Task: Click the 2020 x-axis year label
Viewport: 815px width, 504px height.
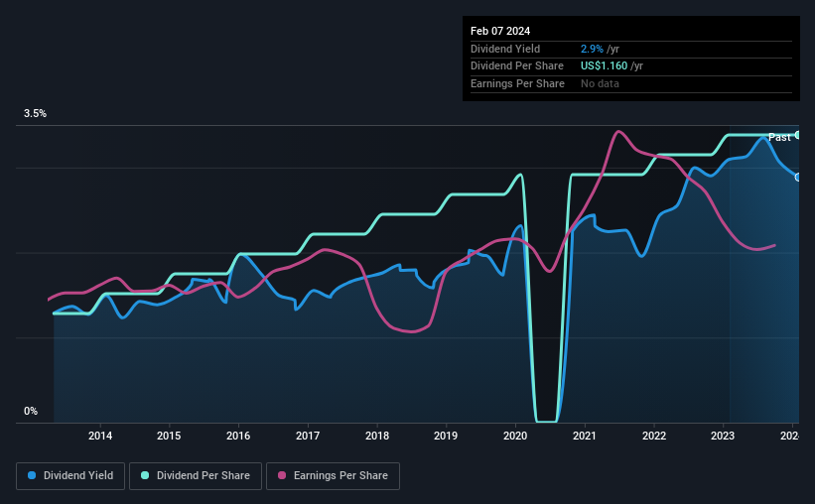Action: 515,436
